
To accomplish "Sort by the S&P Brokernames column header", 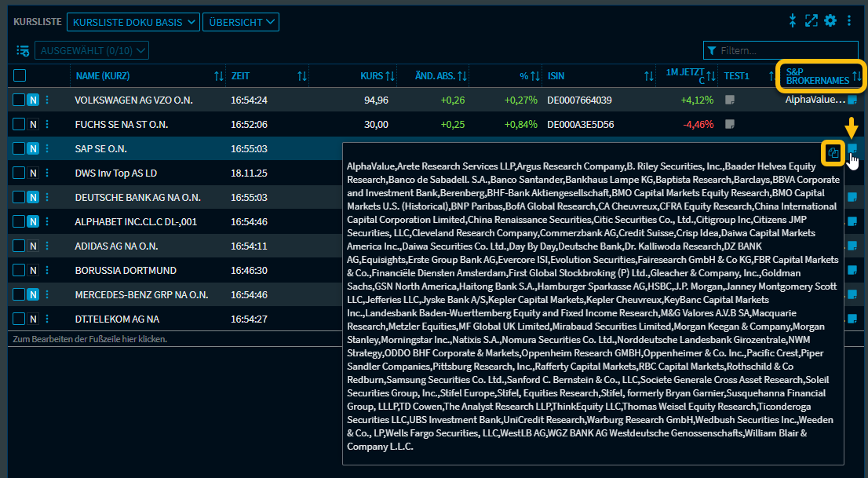I will tap(817, 76).
